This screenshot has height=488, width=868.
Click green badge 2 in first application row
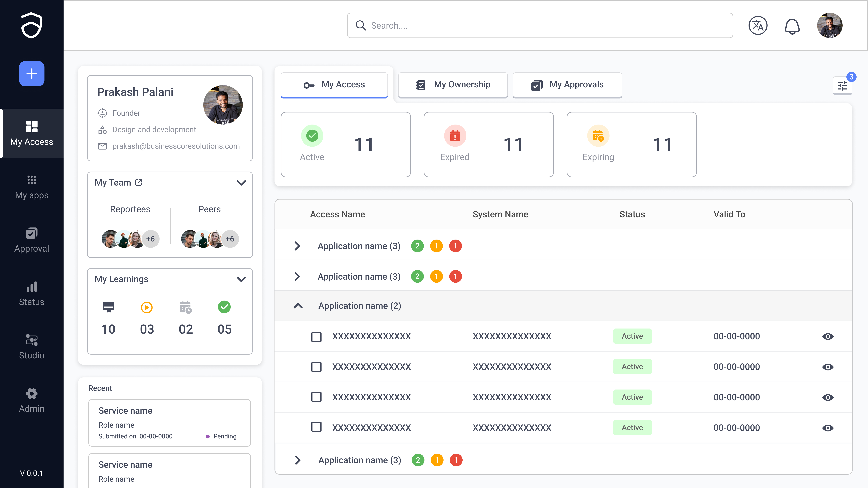coord(417,246)
